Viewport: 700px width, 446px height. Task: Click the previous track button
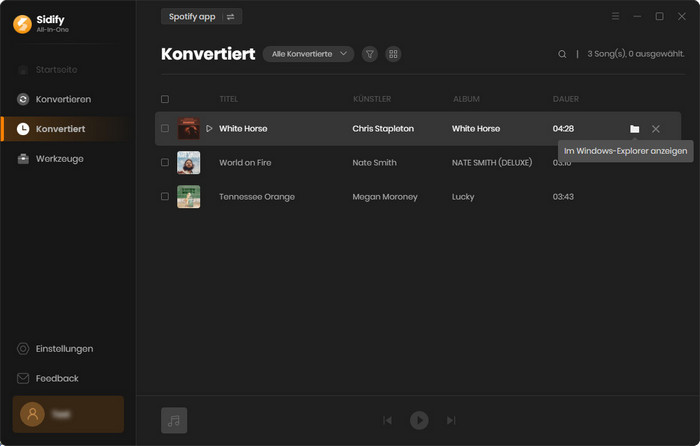coord(387,420)
